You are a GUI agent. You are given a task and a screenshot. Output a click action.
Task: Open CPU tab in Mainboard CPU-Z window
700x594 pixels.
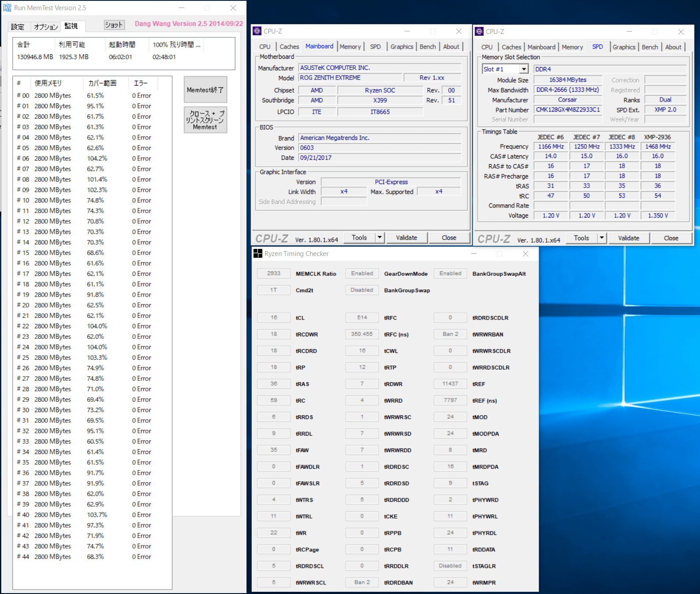tap(265, 46)
